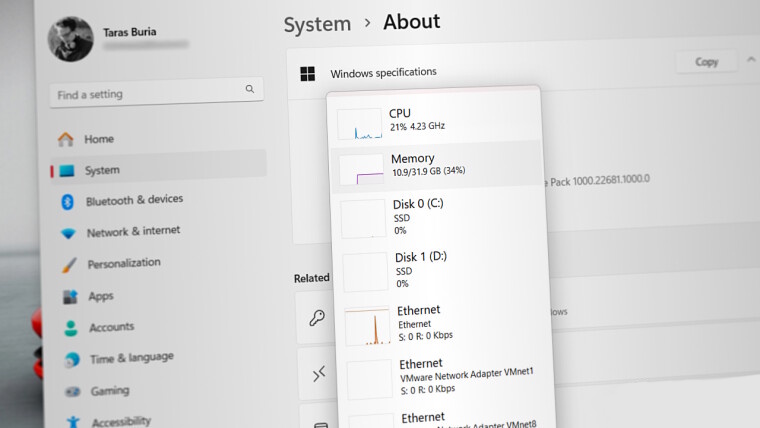Click the Find a setting search box
This screenshot has width=760, height=428.
click(x=150, y=94)
